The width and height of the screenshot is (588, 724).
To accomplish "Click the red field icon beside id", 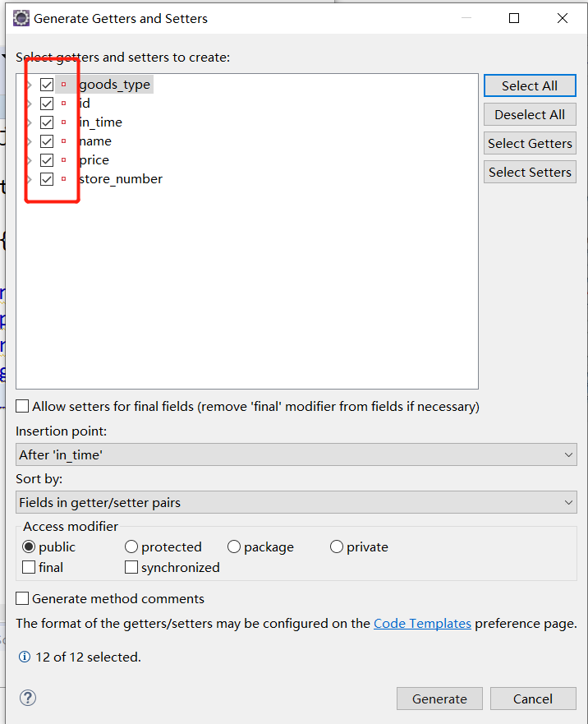I will [x=64, y=104].
